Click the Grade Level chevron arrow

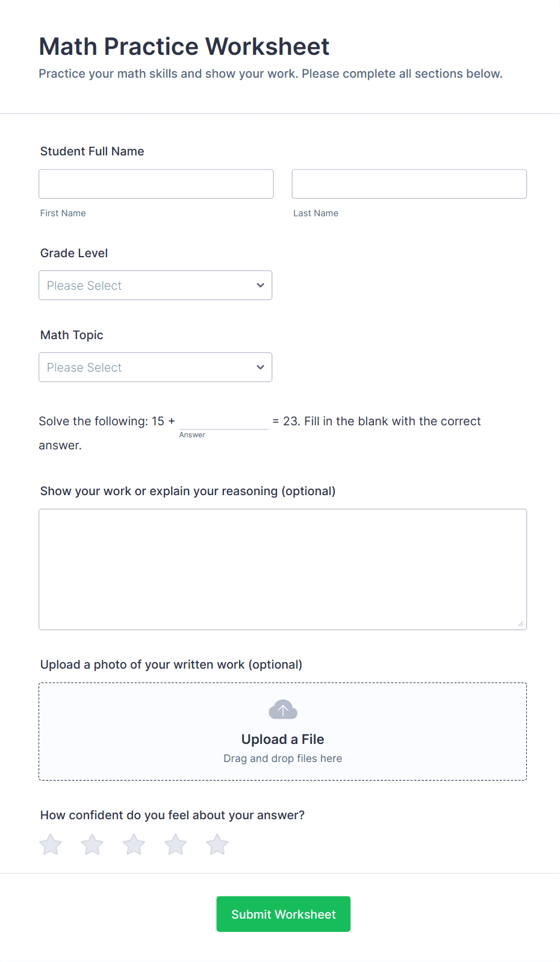click(260, 285)
